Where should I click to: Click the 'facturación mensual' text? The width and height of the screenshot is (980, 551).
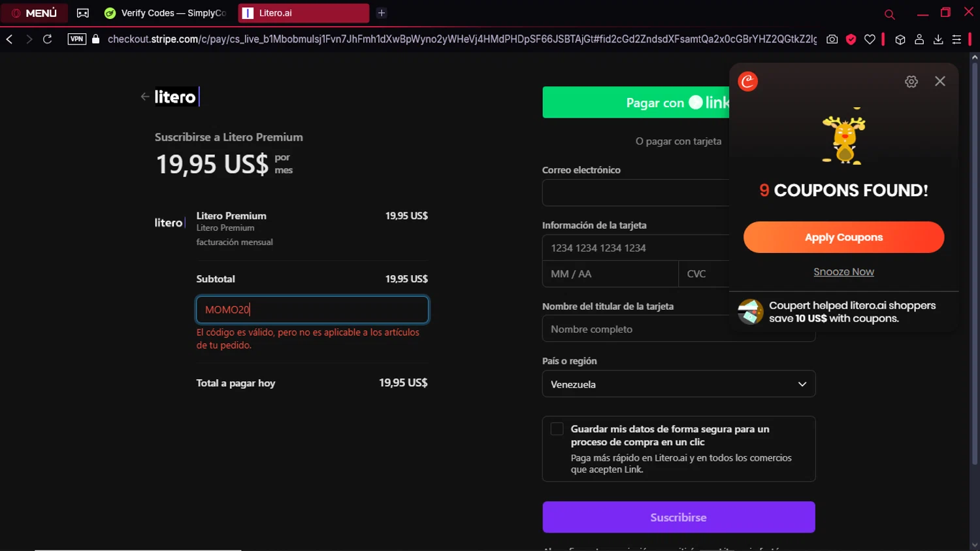235,242
